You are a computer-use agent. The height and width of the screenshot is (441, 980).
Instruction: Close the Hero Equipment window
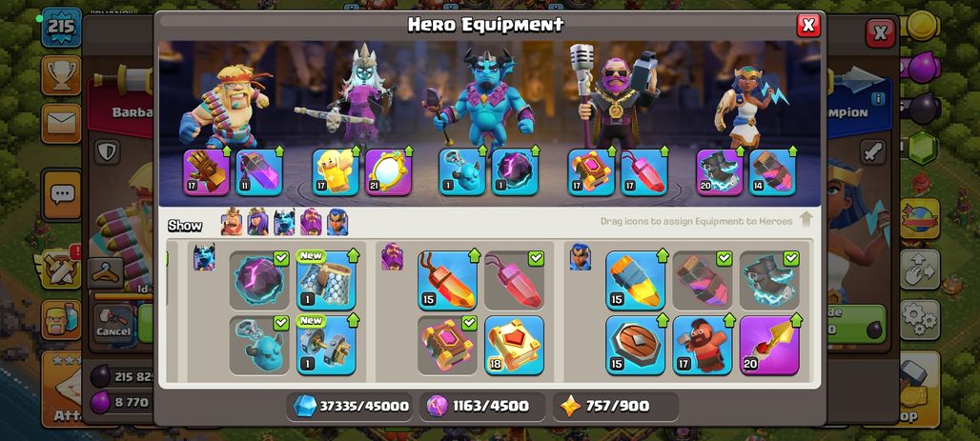tap(808, 25)
